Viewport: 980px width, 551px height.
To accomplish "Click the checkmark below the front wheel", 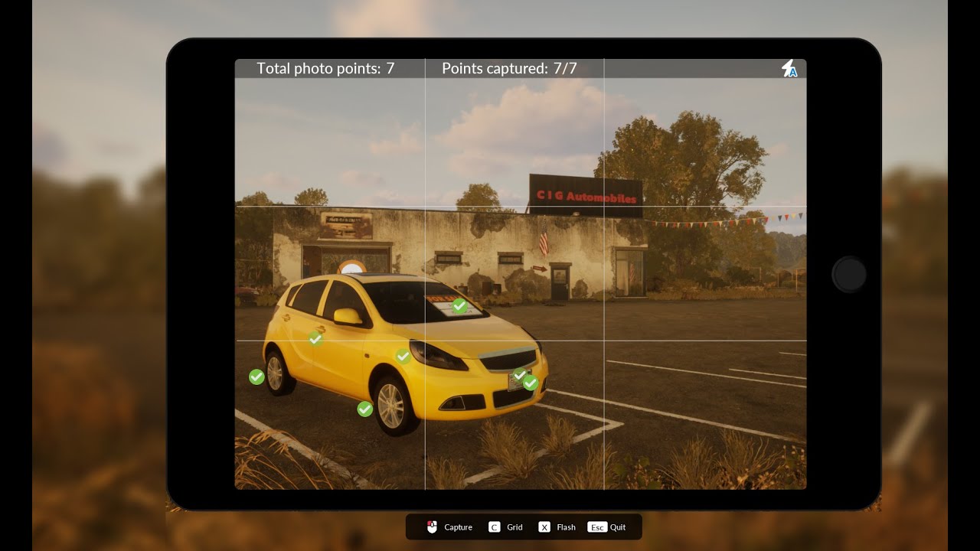I will pyautogui.click(x=365, y=409).
